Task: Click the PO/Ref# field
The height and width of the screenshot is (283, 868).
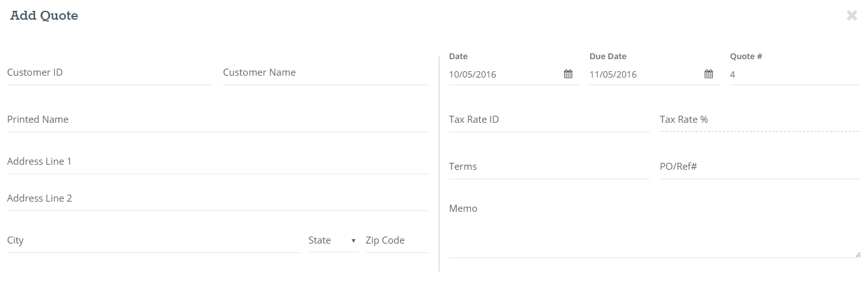Action: point(761,167)
